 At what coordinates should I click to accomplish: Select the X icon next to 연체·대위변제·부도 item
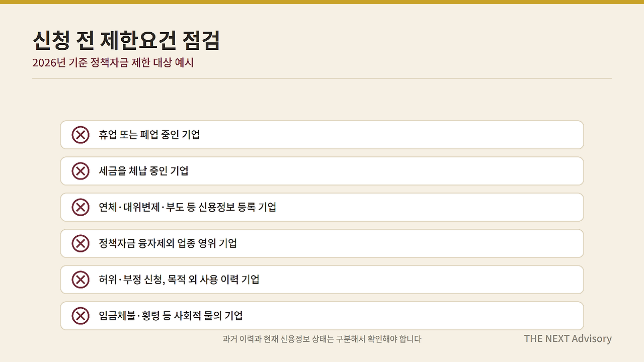click(x=80, y=207)
